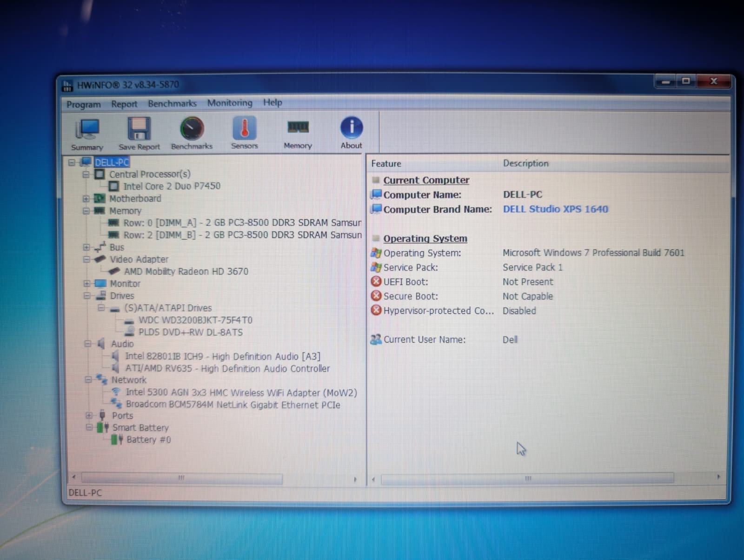Collapse the Drives tree node
This screenshot has width=744, height=560.
(x=87, y=296)
